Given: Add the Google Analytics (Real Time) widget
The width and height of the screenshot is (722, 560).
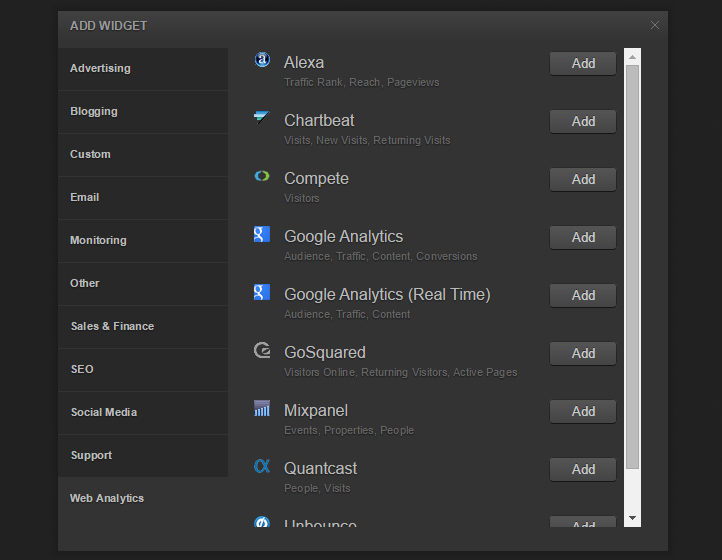Looking at the screenshot, I should 583,295.
